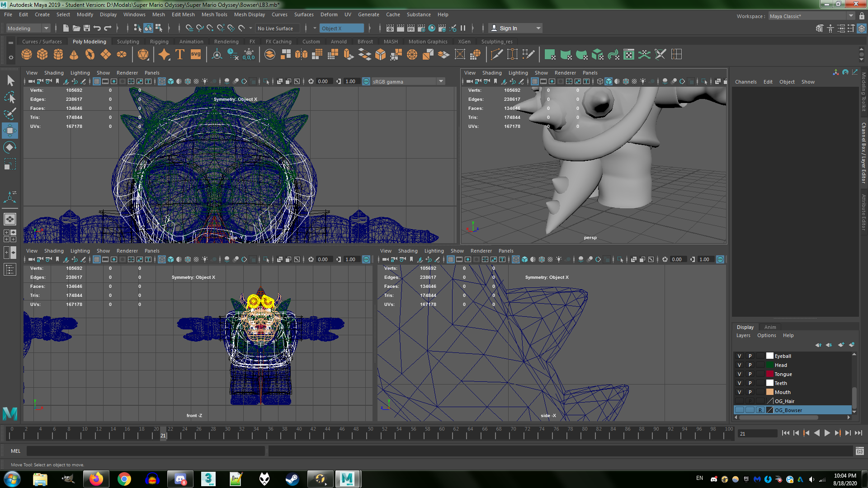Image resolution: width=868 pixels, height=488 pixels.
Task: Save the scene with the disk icon
Action: 87,28
